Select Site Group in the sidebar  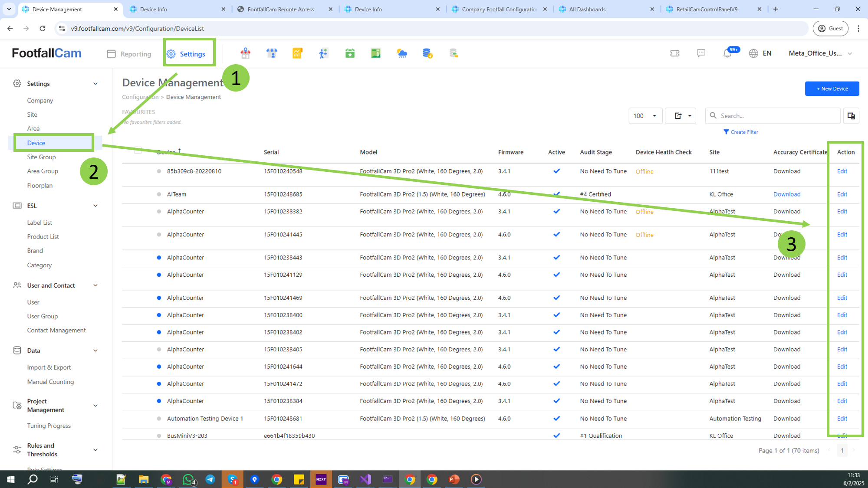point(41,157)
